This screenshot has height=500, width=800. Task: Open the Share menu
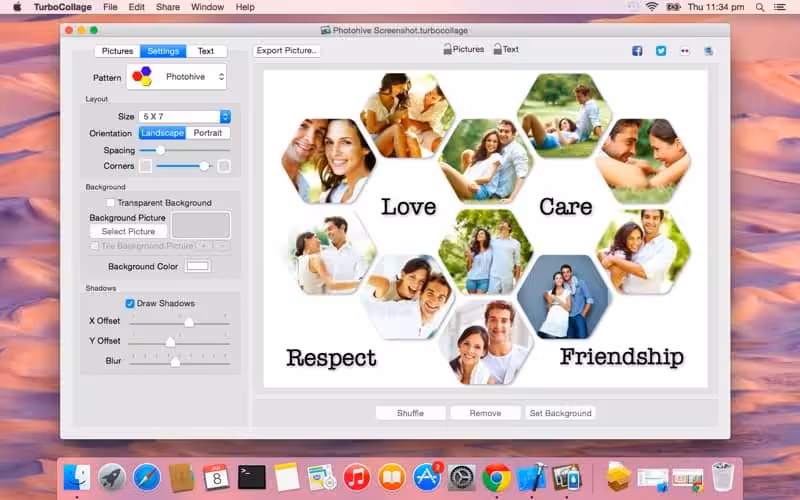tap(168, 7)
